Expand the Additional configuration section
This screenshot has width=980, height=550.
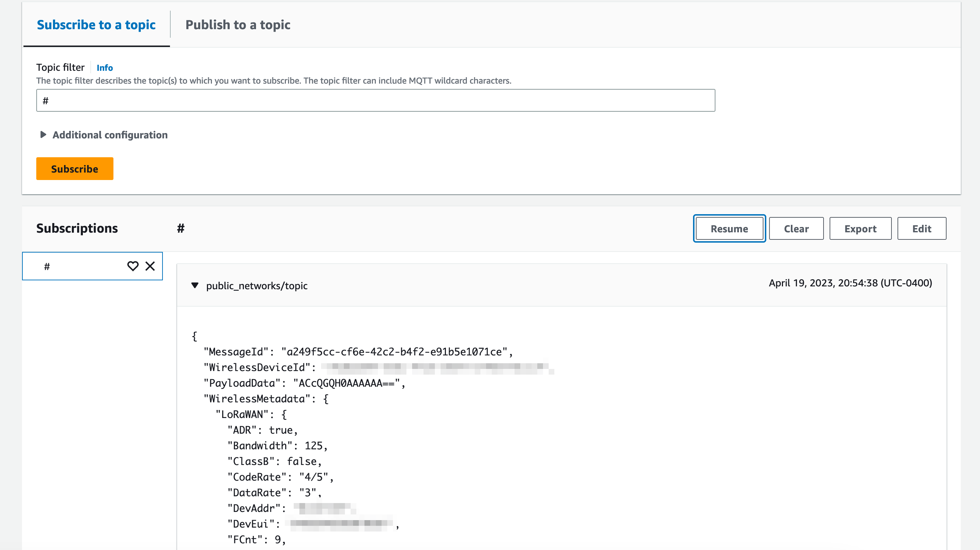(x=110, y=135)
